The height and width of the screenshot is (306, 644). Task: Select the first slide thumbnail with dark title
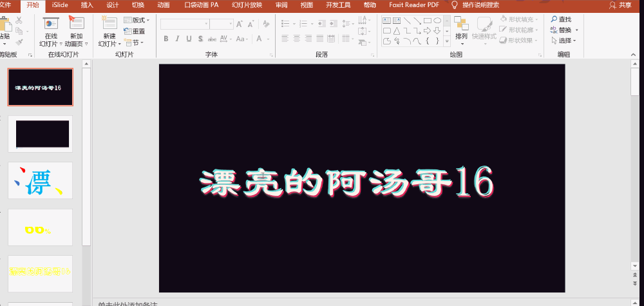[x=40, y=87]
